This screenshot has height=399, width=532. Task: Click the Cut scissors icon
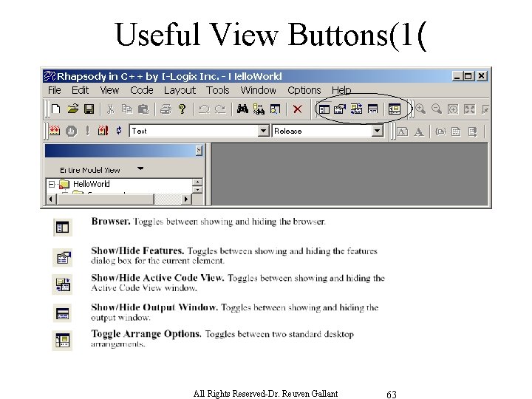pos(111,109)
